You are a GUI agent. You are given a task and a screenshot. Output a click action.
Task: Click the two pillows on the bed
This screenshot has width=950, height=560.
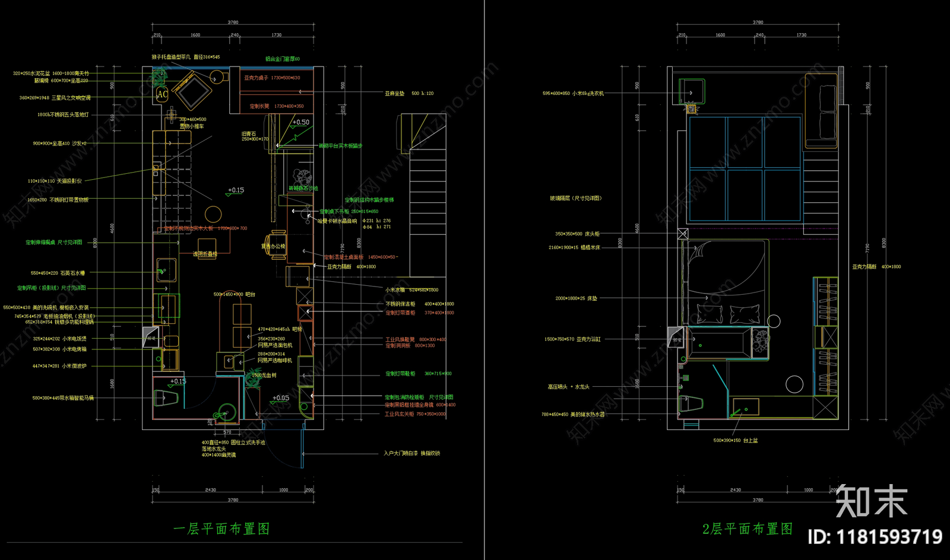728,314
